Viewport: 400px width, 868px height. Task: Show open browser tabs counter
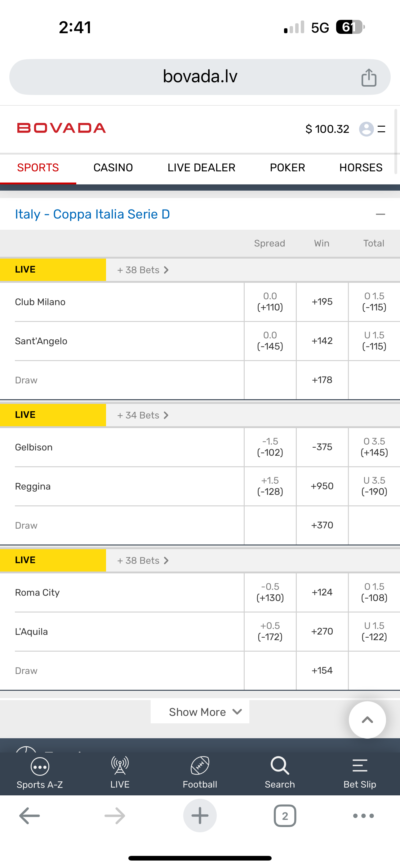coord(285,816)
